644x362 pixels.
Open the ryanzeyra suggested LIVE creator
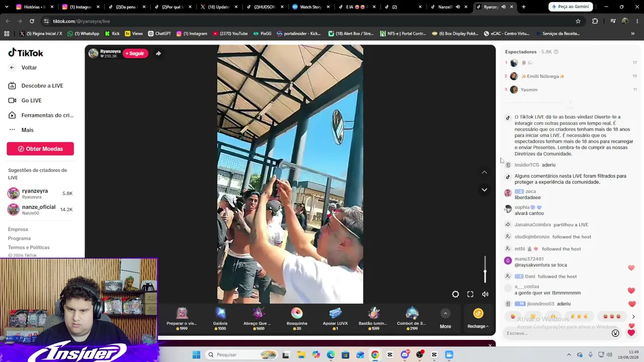click(x=40, y=194)
